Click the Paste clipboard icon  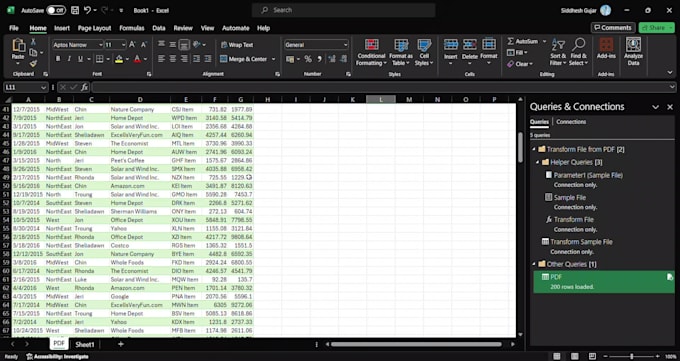coord(18,45)
